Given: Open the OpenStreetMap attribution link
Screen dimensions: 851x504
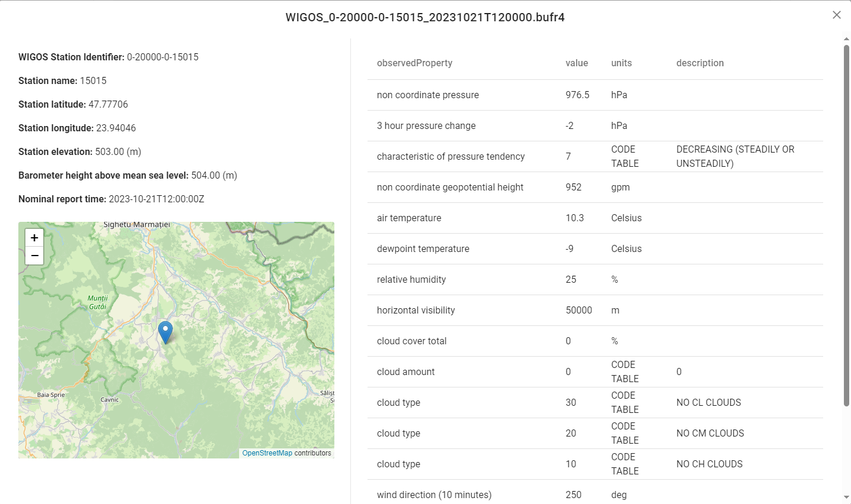Looking at the screenshot, I should tap(267, 453).
